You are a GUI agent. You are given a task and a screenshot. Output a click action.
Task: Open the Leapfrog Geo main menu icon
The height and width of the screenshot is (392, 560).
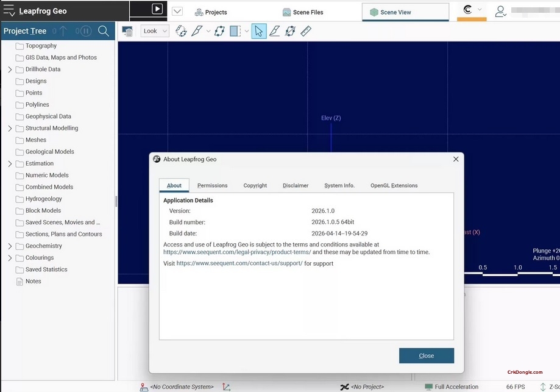[x=9, y=10]
